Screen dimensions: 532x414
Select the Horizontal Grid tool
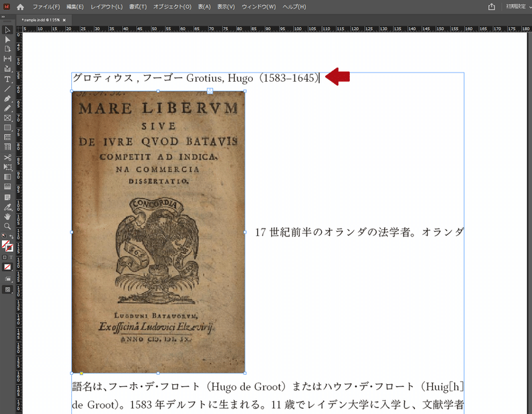tap(7, 138)
